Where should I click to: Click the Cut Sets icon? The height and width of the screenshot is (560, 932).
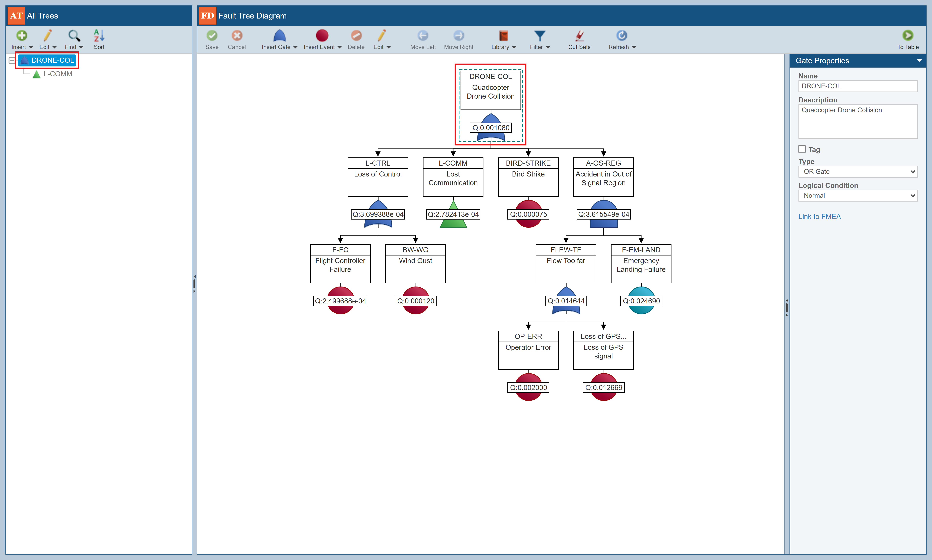click(x=579, y=36)
